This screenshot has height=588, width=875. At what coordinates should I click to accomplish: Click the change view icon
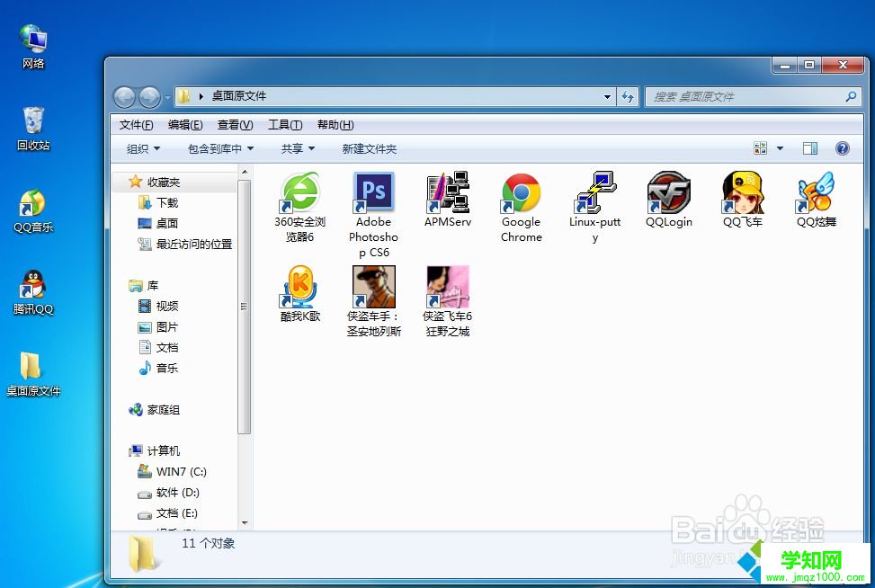pyautogui.click(x=760, y=148)
